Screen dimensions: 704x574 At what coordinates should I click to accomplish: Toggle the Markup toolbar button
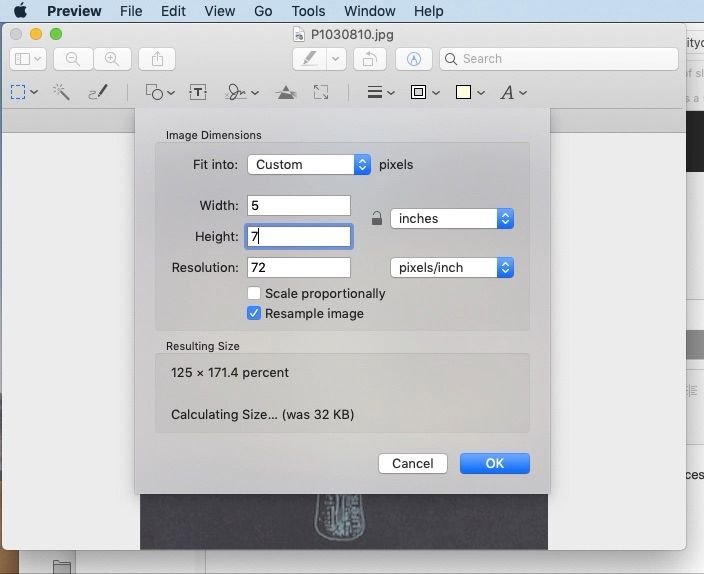click(413, 59)
